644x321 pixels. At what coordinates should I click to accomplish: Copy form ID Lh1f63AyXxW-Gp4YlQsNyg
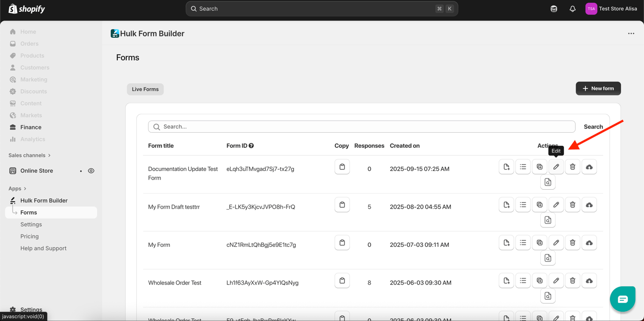click(342, 281)
